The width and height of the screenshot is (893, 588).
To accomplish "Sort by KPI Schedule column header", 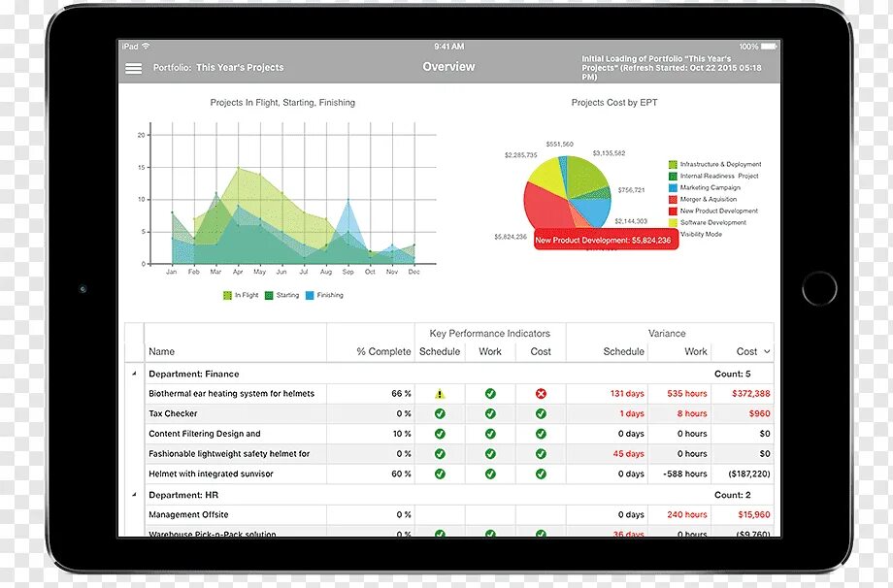I will [440, 352].
